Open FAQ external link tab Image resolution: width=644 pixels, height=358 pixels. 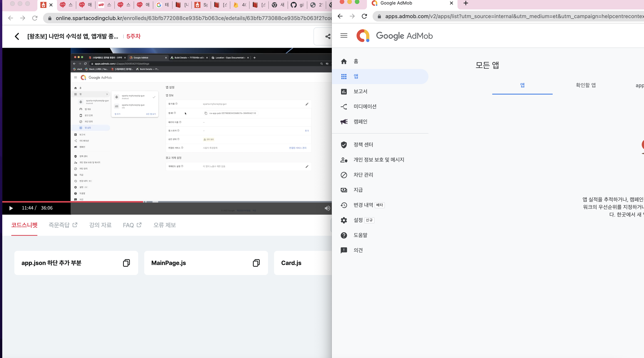pos(132,225)
